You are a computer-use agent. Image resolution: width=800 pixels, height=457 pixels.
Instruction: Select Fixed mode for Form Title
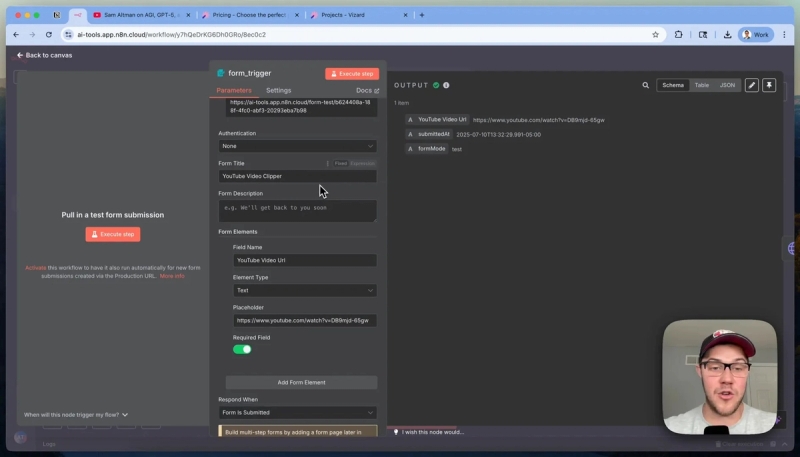coord(340,163)
